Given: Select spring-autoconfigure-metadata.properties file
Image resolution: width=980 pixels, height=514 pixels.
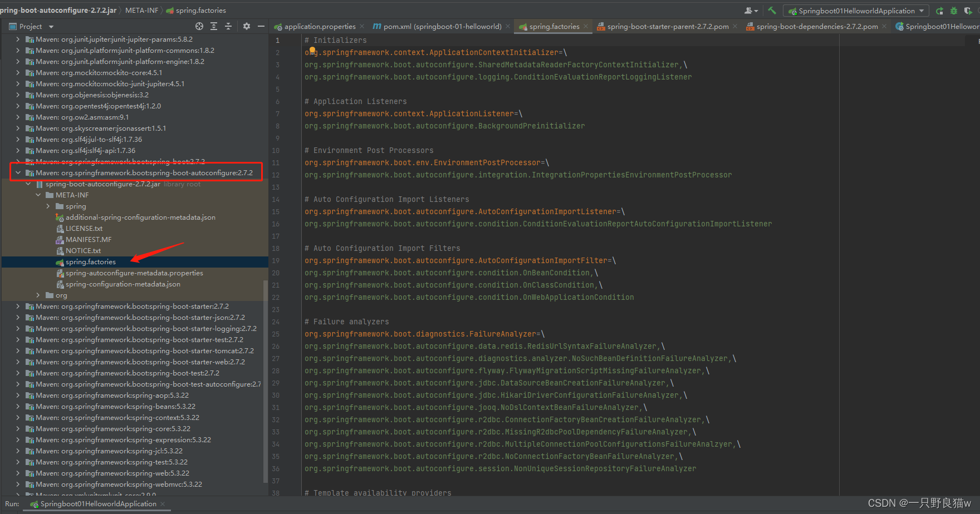Looking at the screenshot, I should click(135, 273).
